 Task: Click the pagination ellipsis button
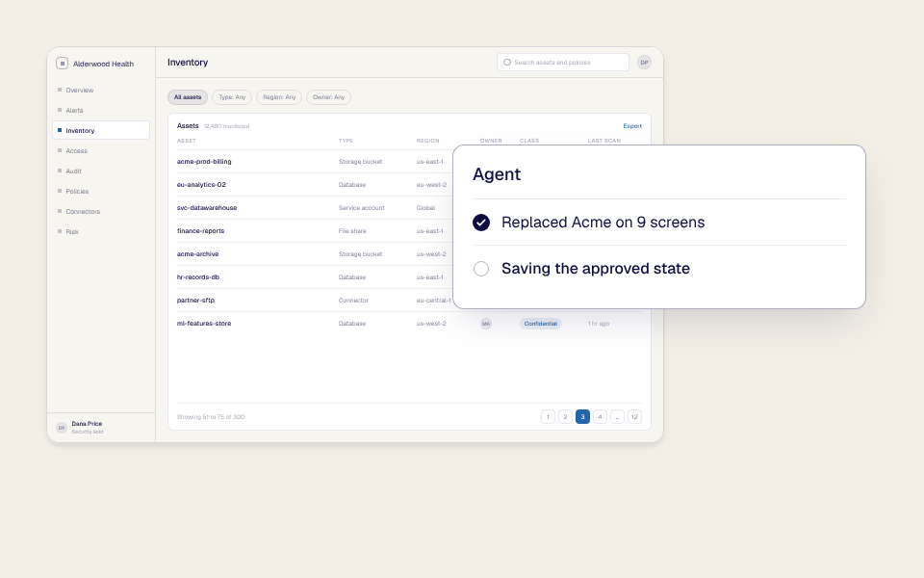pos(617,417)
